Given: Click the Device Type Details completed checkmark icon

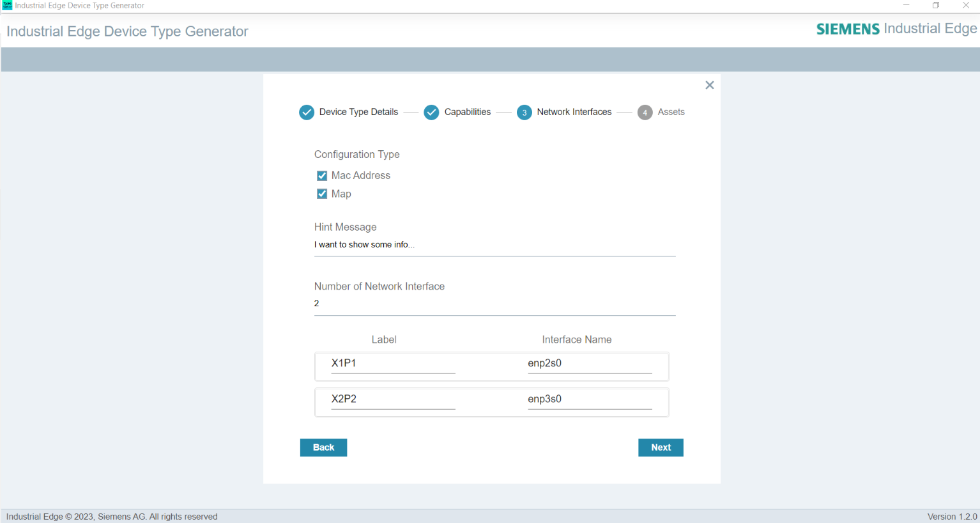Looking at the screenshot, I should point(307,112).
